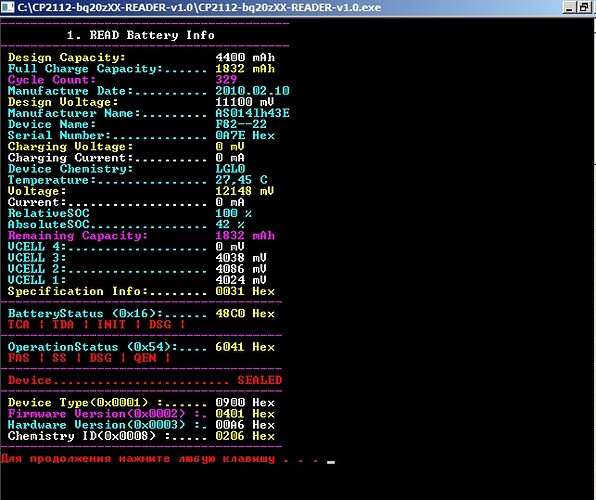Click the VCELL 2 value 4086 mV
The image size is (596, 500).
tap(241, 269)
